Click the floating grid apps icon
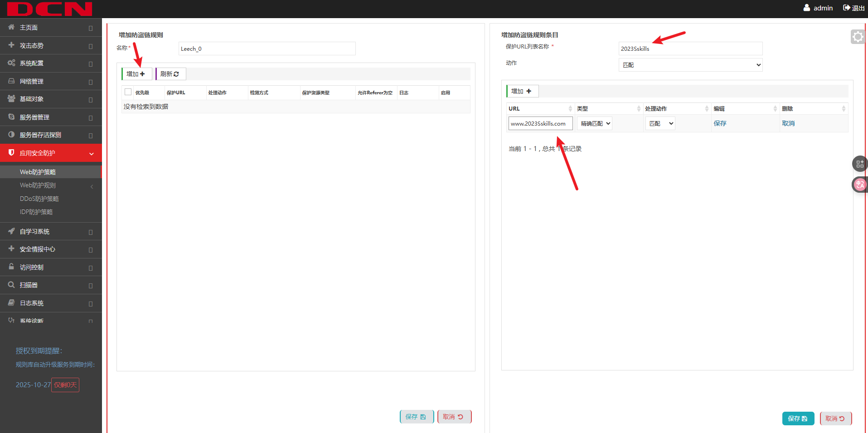868x433 pixels. click(x=860, y=164)
